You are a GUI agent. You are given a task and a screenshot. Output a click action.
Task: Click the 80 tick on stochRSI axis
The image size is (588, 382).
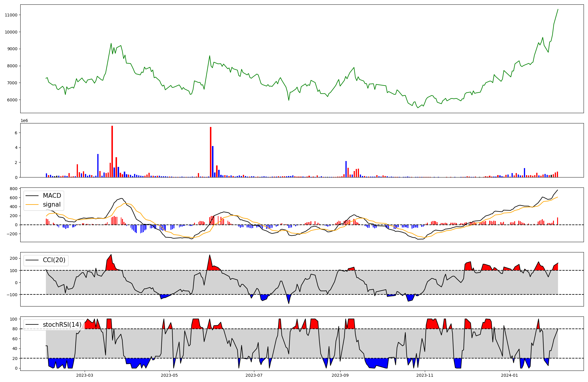click(x=15, y=329)
